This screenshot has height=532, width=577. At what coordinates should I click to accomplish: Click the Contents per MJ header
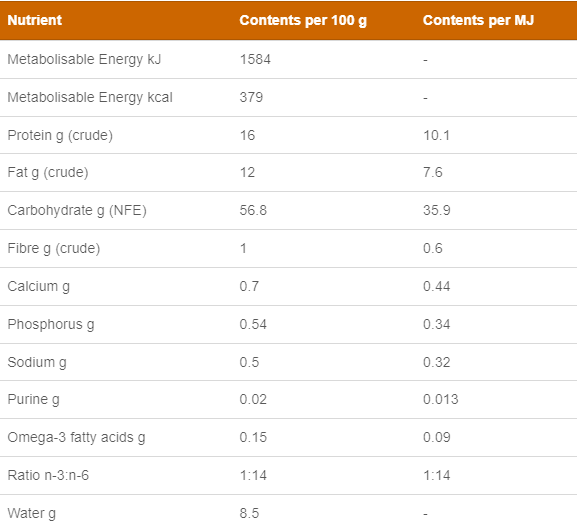click(x=478, y=20)
